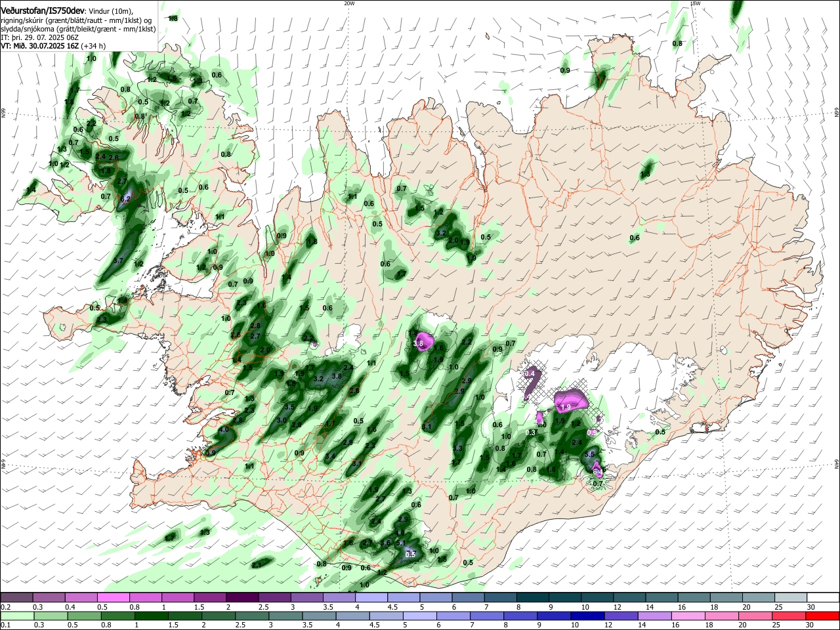Click the 'VT: Mið. 30.07.2025 16Z (+34 h)' line
This screenshot has height=630, width=840.
tap(53, 46)
